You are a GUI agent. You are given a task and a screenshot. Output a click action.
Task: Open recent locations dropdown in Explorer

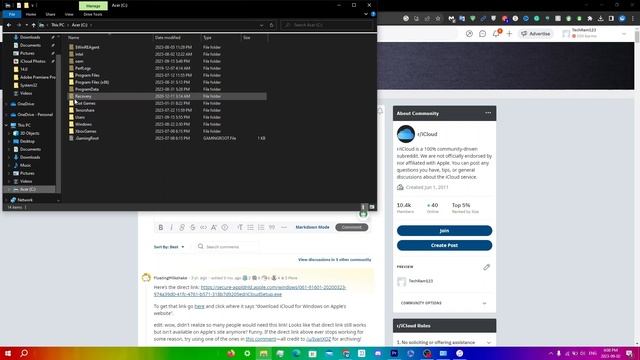point(27,25)
